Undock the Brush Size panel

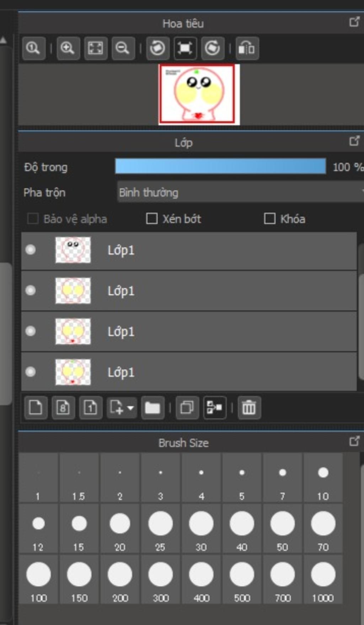coord(354,441)
